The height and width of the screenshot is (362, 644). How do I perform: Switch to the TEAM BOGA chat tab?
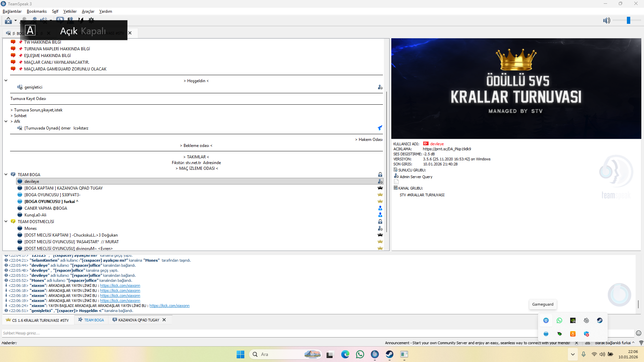coord(91,320)
